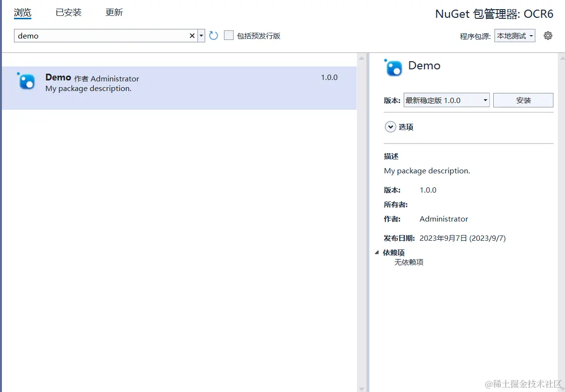Switch to the 浏览 tab
565x392 pixels.
[x=23, y=13]
